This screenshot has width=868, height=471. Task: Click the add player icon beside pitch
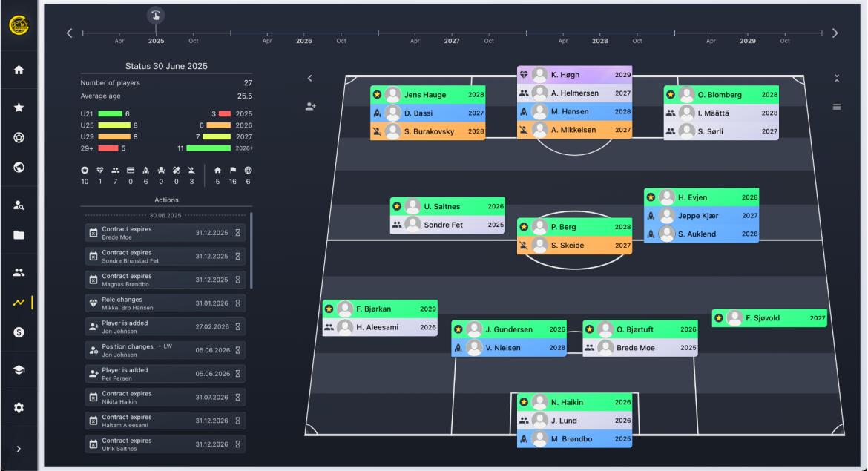pyautogui.click(x=311, y=107)
